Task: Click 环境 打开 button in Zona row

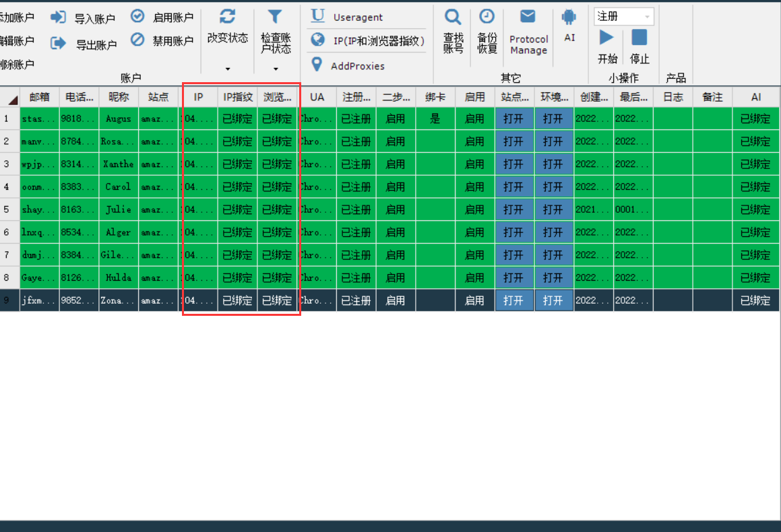Action: click(x=554, y=300)
